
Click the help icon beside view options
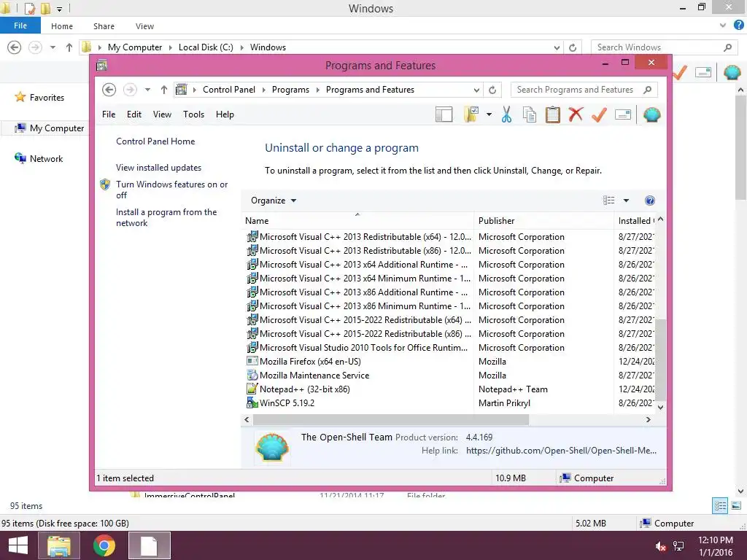[649, 201]
